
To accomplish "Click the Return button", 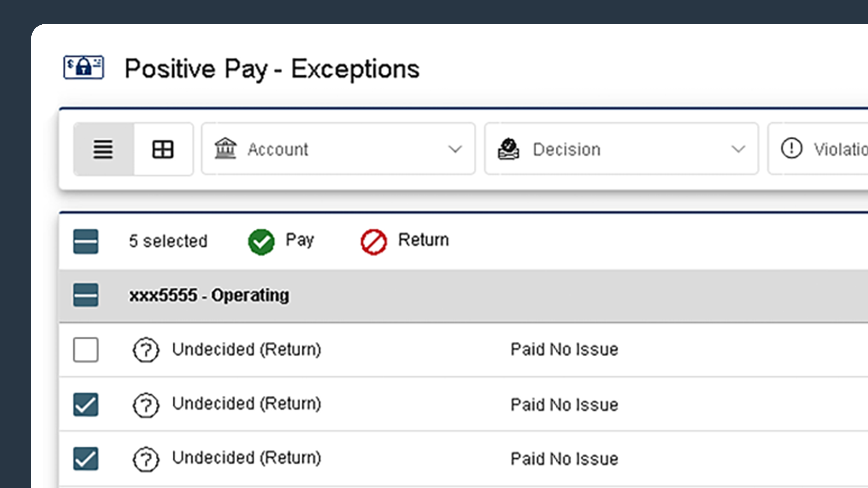I will pyautogui.click(x=405, y=242).
